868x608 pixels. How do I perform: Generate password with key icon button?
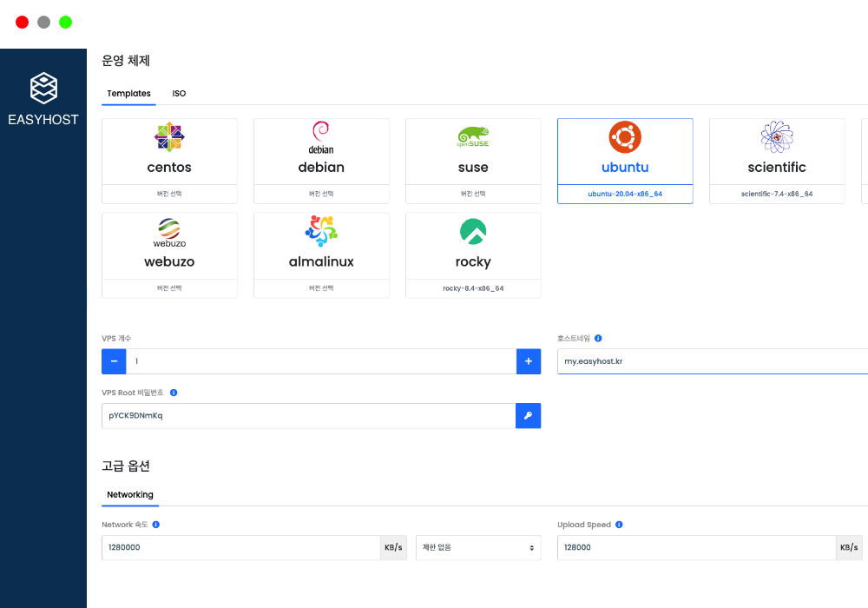pos(528,415)
